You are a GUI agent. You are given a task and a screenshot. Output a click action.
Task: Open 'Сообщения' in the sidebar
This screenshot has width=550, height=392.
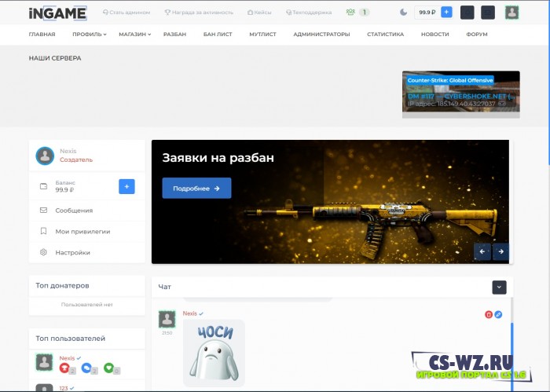(86, 211)
